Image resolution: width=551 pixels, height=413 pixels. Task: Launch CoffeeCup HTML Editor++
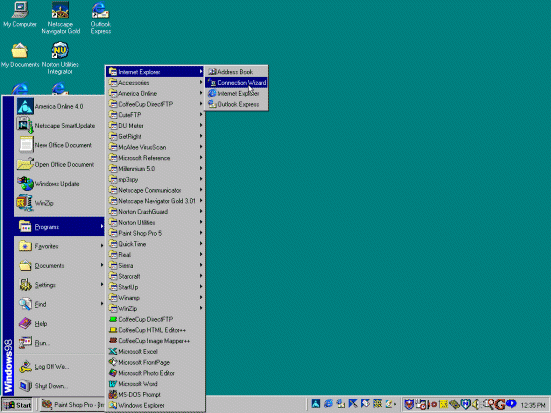(x=155, y=330)
